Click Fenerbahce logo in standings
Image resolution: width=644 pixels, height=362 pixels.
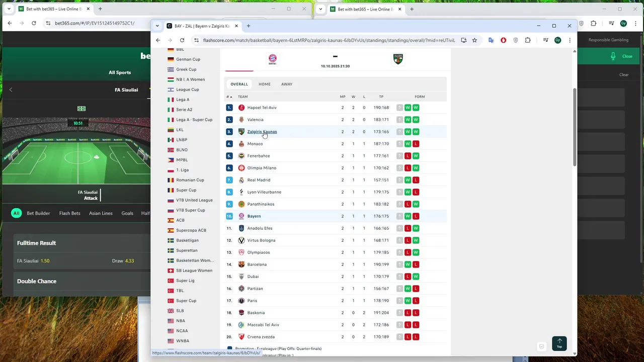242,156
